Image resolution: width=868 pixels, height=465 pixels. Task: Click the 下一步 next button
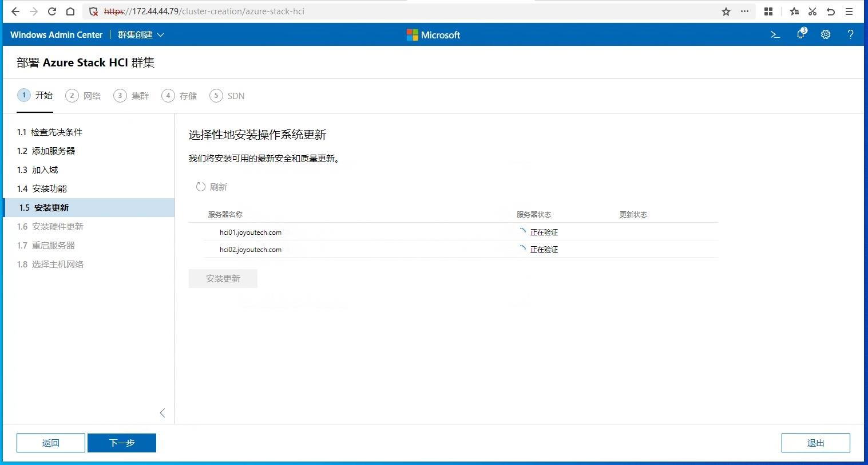coord(122,443)
